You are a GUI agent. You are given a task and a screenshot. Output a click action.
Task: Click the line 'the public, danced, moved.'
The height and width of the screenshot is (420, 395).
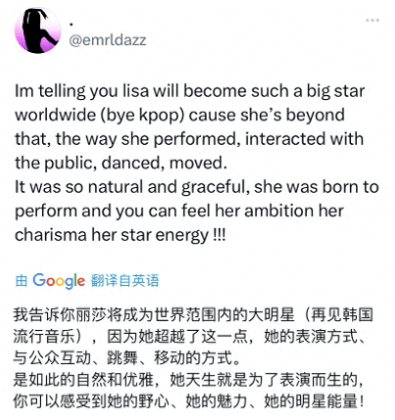coord(121,163)
